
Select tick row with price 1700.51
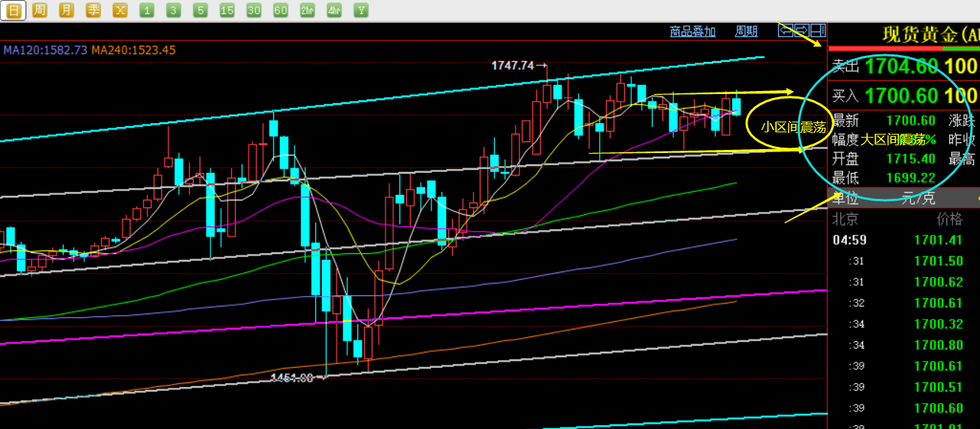click(x=903, y=387)
